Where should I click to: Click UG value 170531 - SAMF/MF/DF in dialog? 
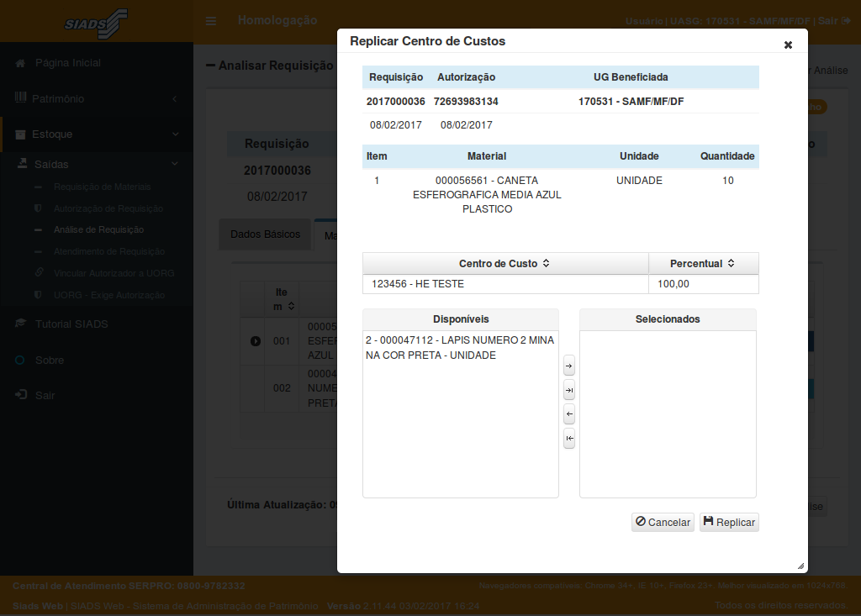tap(631, 102)
